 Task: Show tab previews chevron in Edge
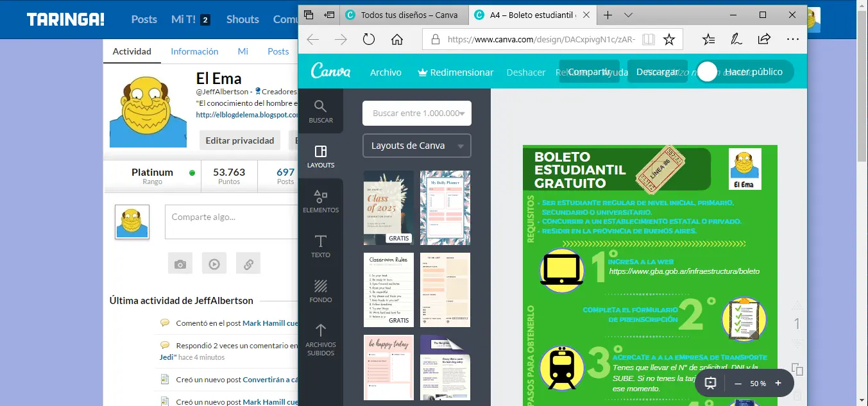629,15
